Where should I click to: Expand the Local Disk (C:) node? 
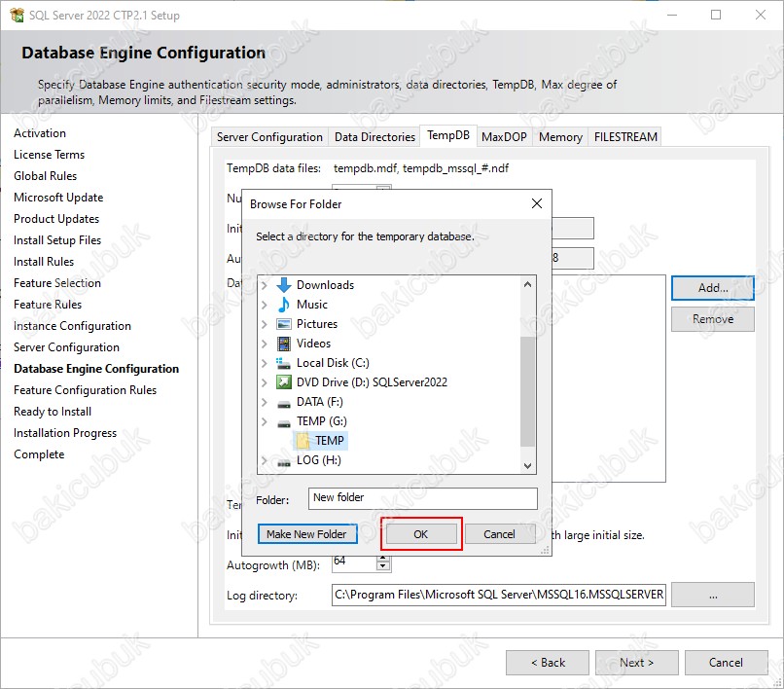(264, 363)
